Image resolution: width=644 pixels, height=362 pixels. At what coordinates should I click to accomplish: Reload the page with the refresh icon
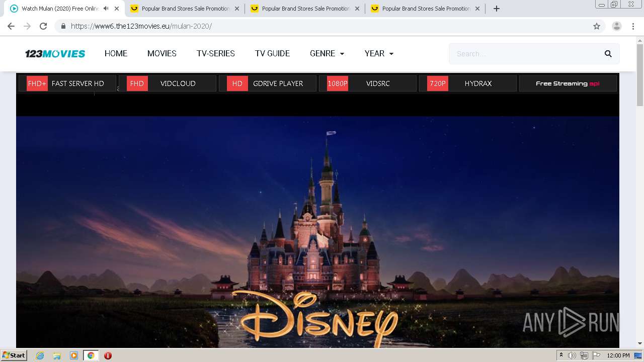click(x=43, y=26)
